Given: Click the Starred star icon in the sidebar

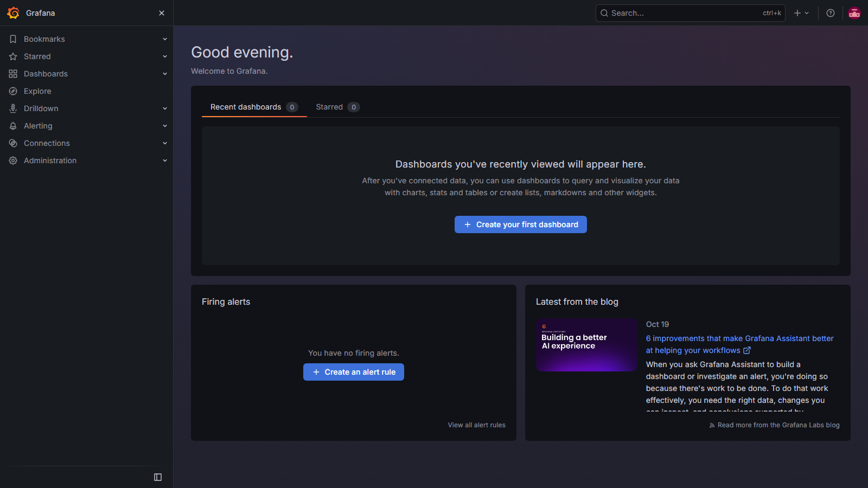Looking at the screenshot, I should tap(13, 56).
